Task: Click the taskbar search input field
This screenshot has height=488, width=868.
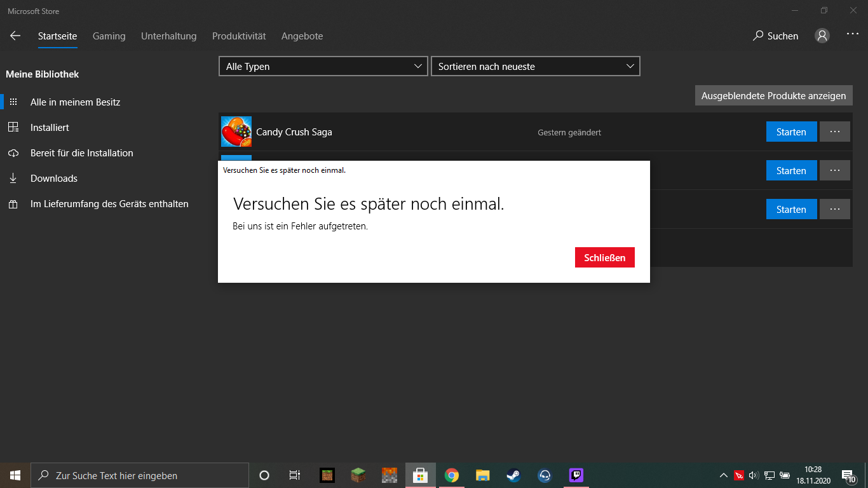Action: (140, 475)
